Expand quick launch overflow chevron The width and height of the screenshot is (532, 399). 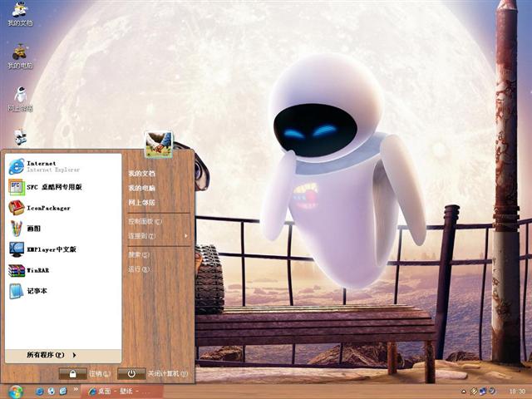pos(76,389)
